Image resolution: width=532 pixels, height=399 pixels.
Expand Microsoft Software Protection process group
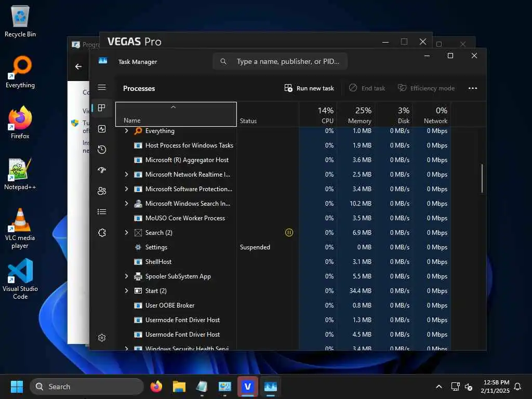click(127, 189)
